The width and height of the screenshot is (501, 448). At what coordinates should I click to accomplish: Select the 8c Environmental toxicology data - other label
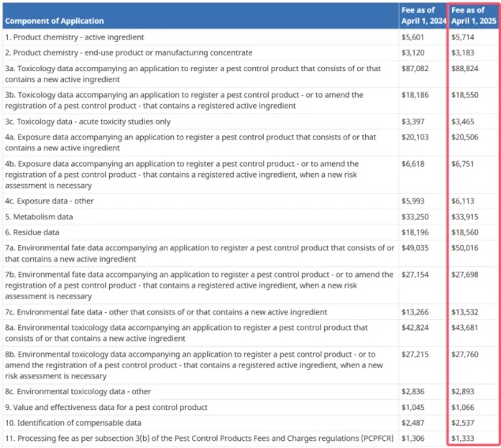78,391
